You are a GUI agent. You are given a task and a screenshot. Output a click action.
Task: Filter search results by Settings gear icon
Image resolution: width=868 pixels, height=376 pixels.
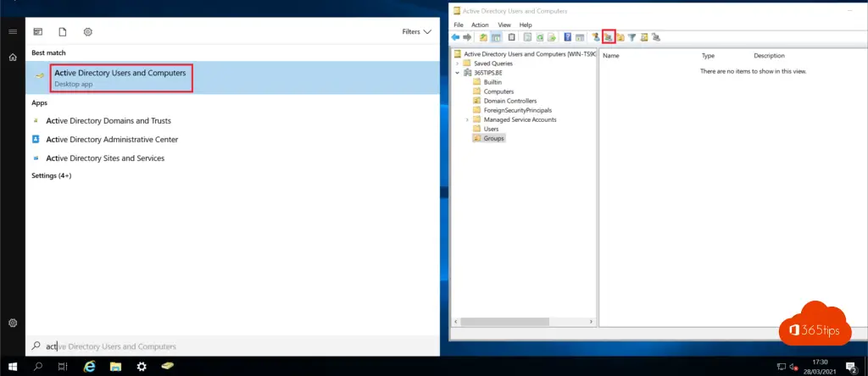coord(87,32)
